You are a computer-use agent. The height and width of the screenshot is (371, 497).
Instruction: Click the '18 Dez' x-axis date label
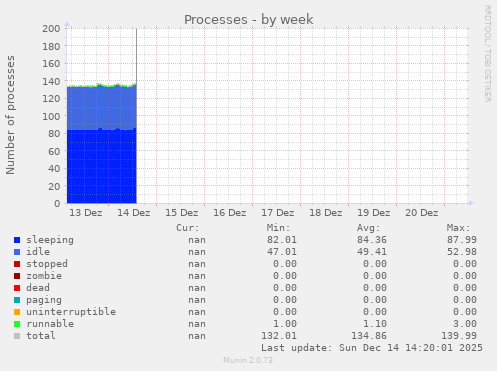click(x=326, y=213)
